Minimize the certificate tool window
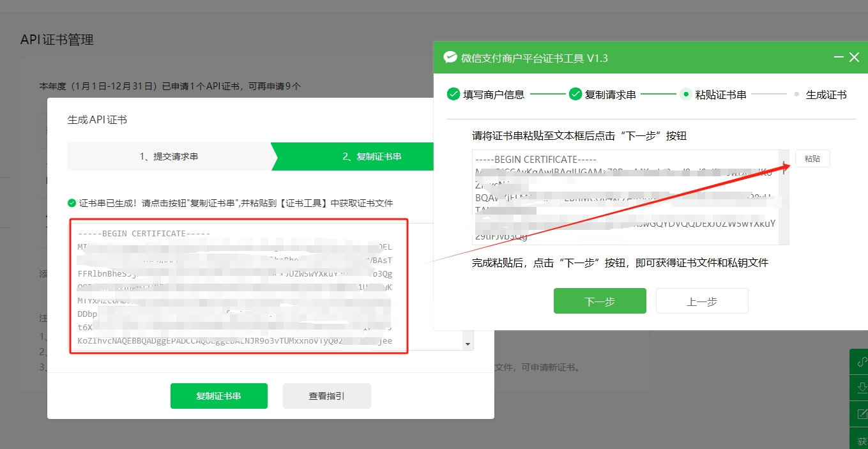 coord(839,57)
